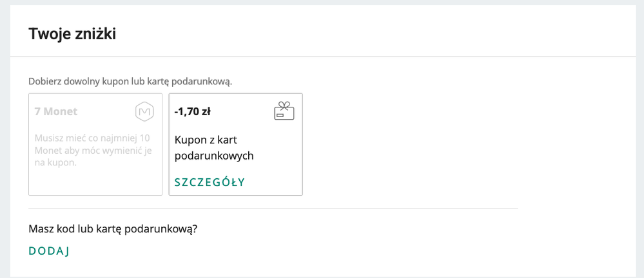This screenshot has width=644, height=278.
Task: Click the Masz kod lub kartę podarunkową question
Action: [x=113, y=229]
